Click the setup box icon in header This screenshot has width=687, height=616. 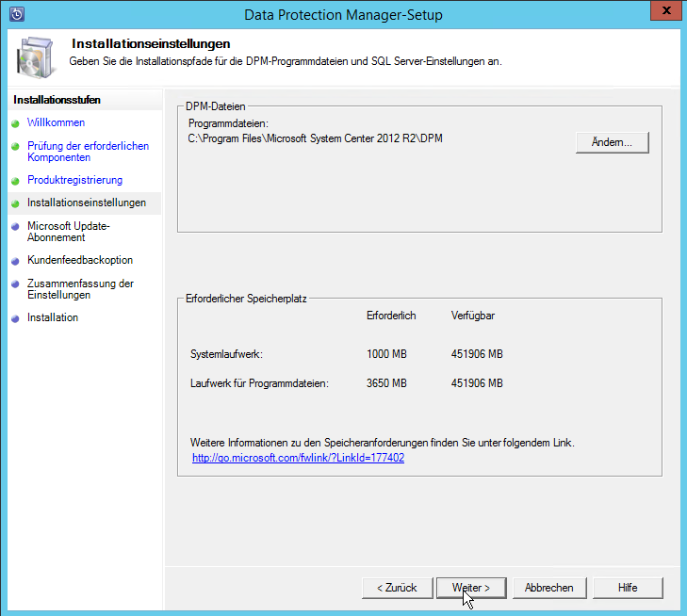(36, 55)
